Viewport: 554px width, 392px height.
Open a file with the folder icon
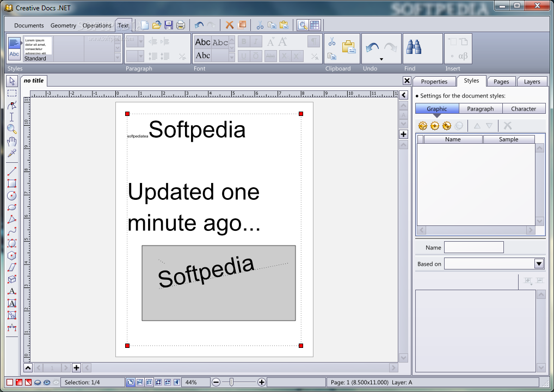pyautogui.click(x=157, y=24)
